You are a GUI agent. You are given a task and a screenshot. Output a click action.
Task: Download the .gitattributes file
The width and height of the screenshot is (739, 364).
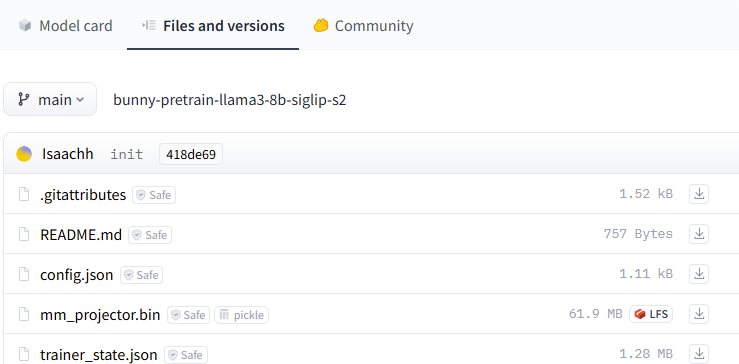(699, 194)
